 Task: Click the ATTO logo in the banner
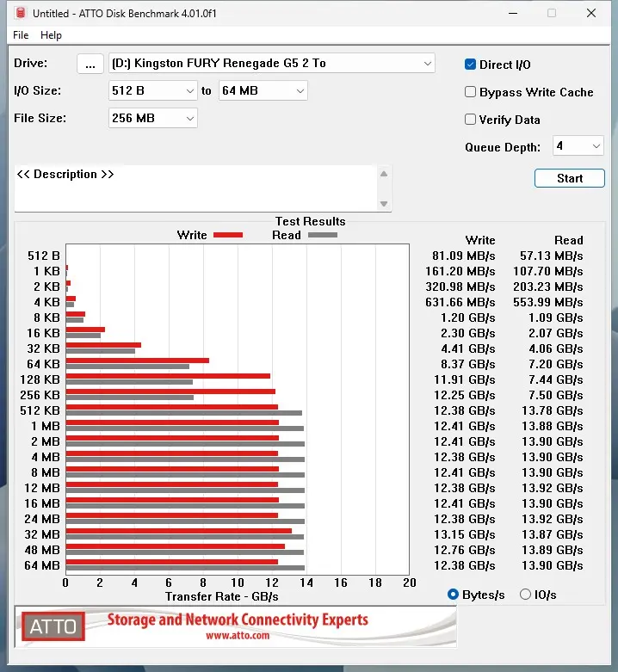coord(53,626)
